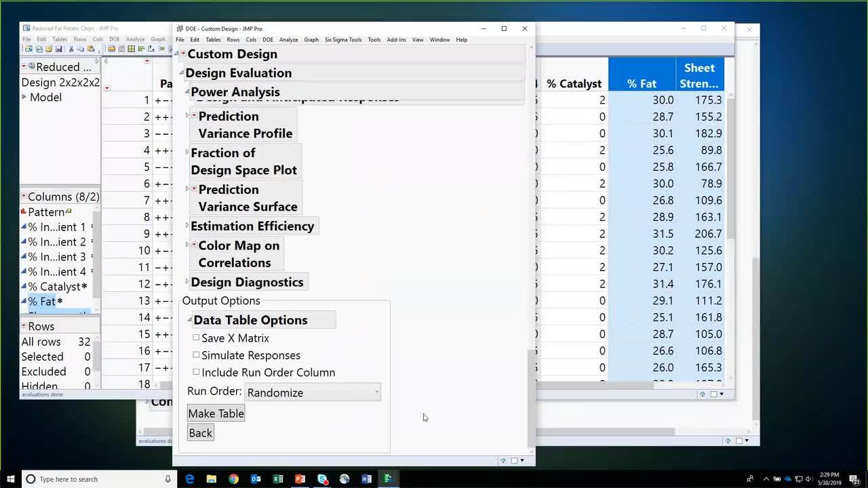The height and width of the screenshot is (488, 868).
Task: Open the Add-Ins menu
Action: [x=396, y=40]
